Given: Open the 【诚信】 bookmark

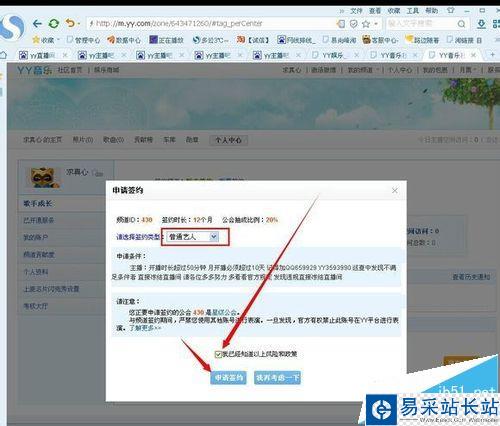Looking at the screenshot, I should 253,40.
